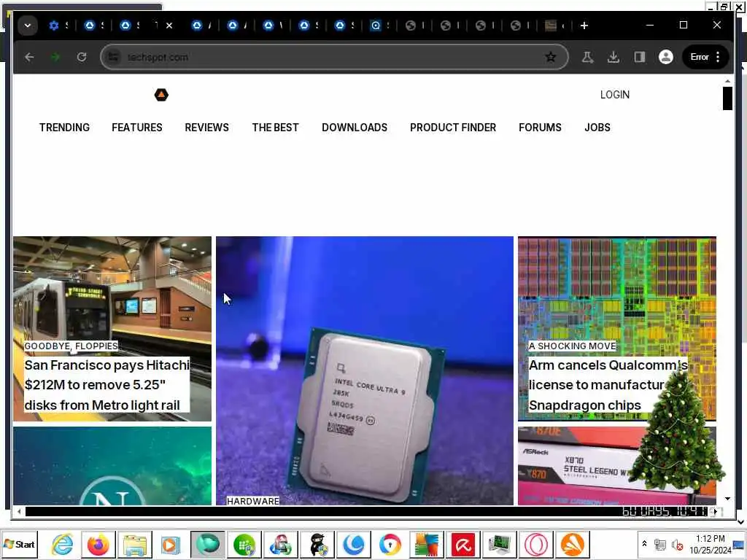747x560 pixels.
Task: Expand the tab search dropdown arrow
Action: point(28,26)
